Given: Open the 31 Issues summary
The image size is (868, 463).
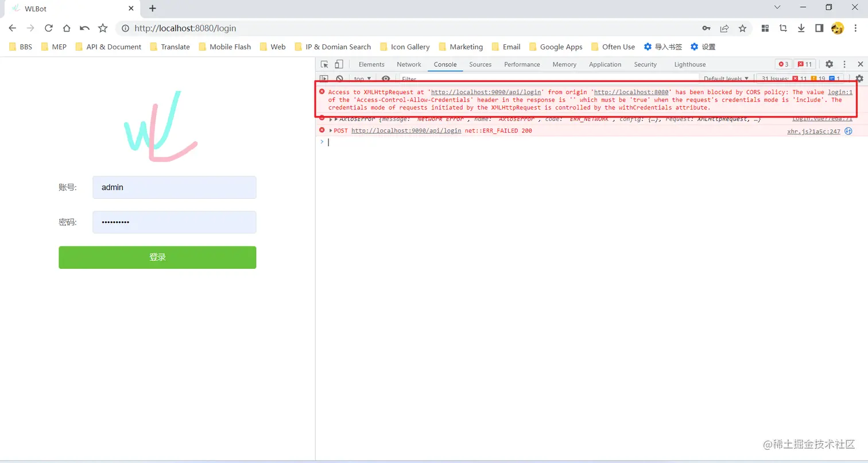Looking at the screenshot, I should click(x=801, y=79).
